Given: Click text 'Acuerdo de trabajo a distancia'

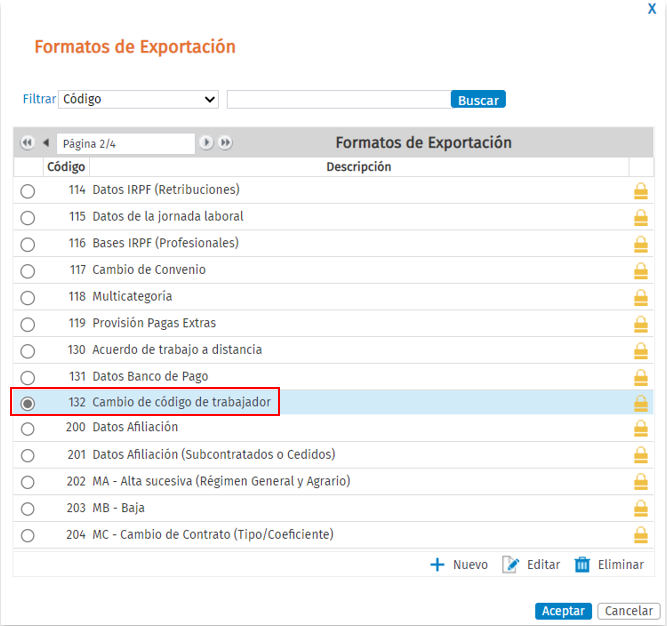Looking at the screenshot, I should [x=177, y=350].
